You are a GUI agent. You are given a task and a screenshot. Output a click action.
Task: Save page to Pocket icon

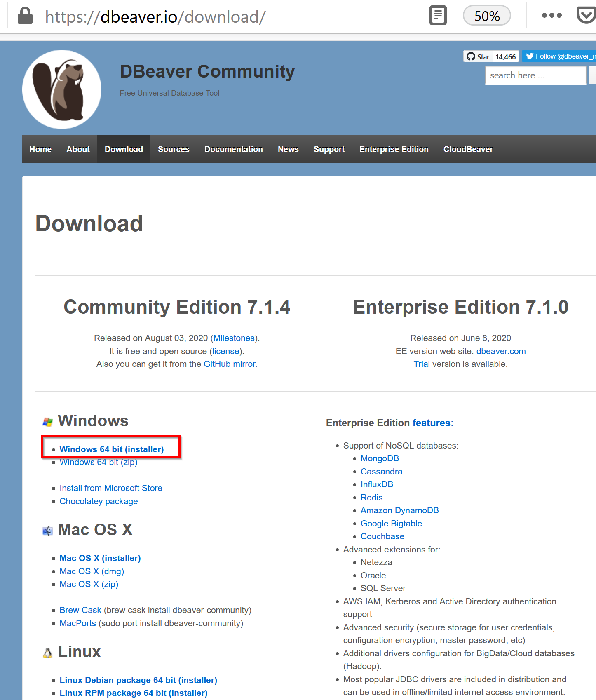(586, 16)
